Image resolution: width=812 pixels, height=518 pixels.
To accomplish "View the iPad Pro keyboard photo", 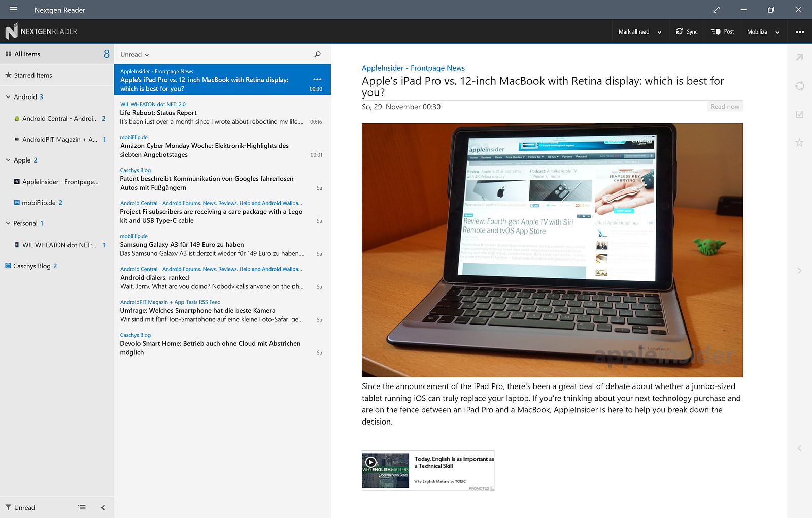I will pyautogui.click(x=552, y=250).
